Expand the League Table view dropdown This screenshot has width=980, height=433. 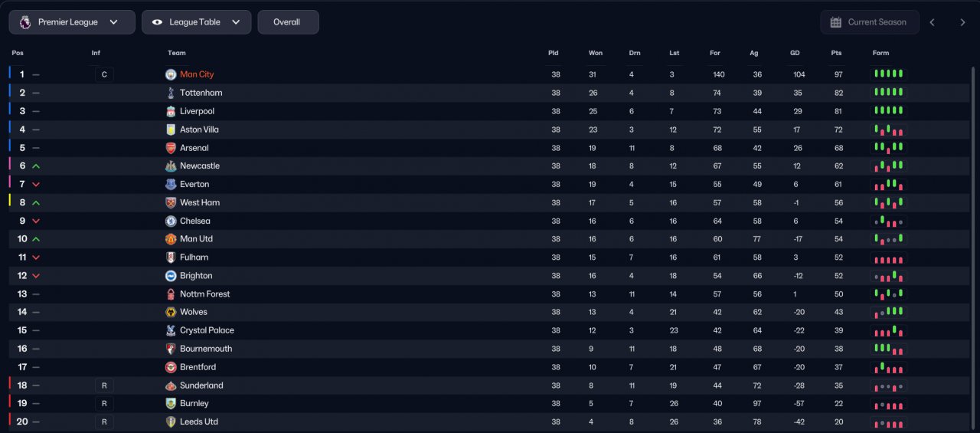[196, 22]
